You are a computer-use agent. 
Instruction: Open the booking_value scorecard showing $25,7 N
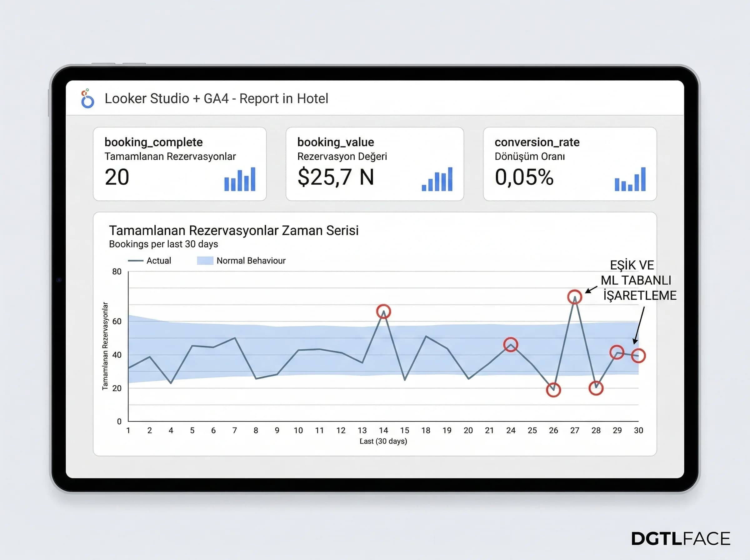point(374,164)
